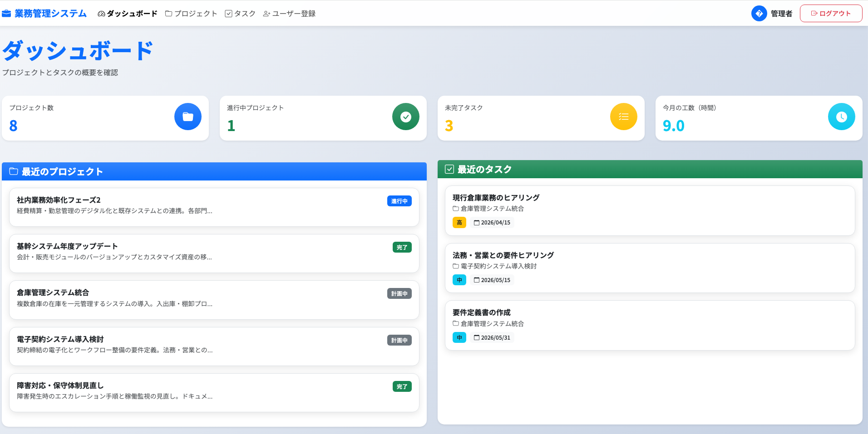The image size is (868, 434).
Task: Click the blue folder icon on プロジェクト数 card
Action: coord(187,117)
